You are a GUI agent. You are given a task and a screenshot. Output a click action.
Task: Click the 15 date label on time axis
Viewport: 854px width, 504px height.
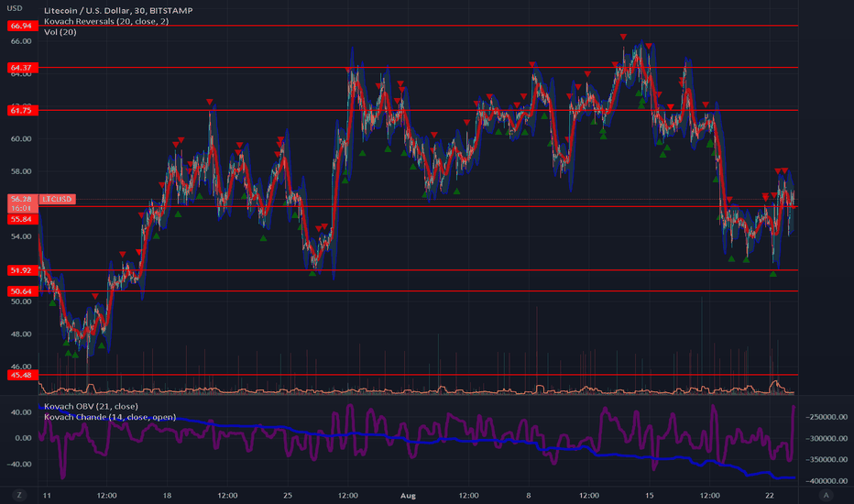650,496
